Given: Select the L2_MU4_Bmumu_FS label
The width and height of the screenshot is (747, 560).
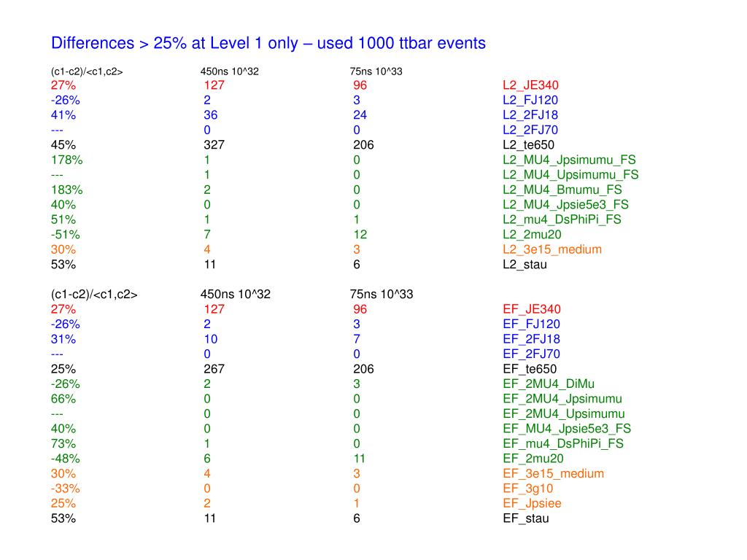Looking at the screenshot, I should point(562,190).
